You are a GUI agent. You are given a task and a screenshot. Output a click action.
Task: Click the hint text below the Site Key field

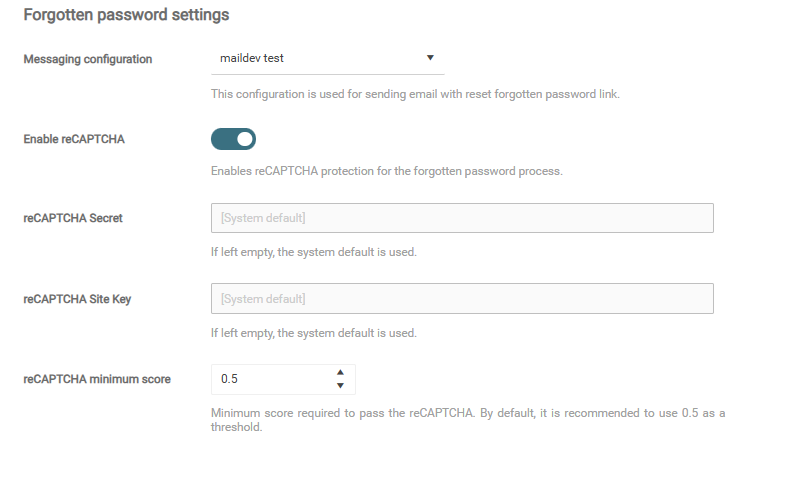pyautogui.click(x=313, y=333)
